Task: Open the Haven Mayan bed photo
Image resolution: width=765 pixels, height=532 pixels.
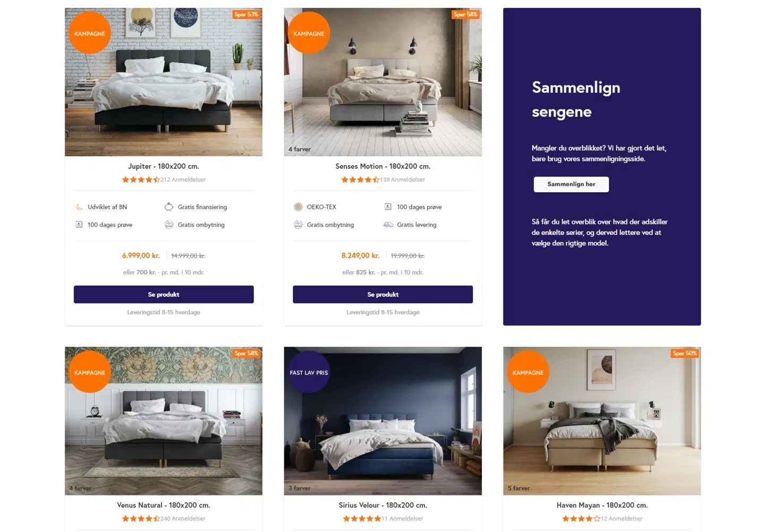Action: coord(602,421)
